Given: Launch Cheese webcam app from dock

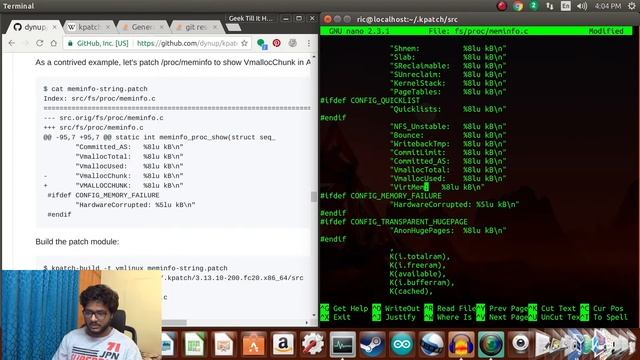Looking at the screenshot, I should tap(520, 344).
